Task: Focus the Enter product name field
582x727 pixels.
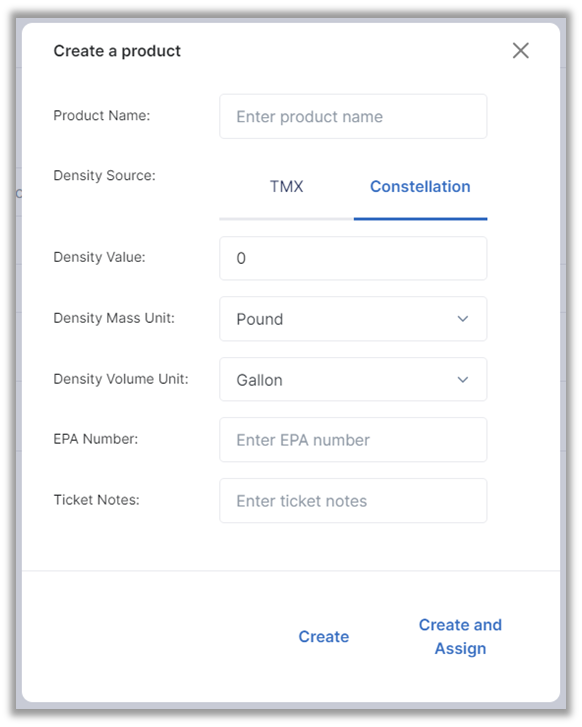Action: [x=353, y=116]
